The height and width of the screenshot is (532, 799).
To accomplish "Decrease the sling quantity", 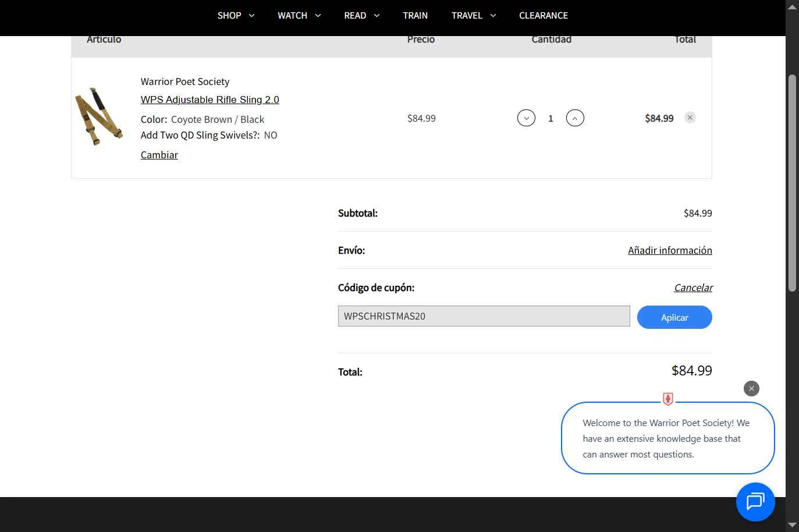I will coord(526,118).
